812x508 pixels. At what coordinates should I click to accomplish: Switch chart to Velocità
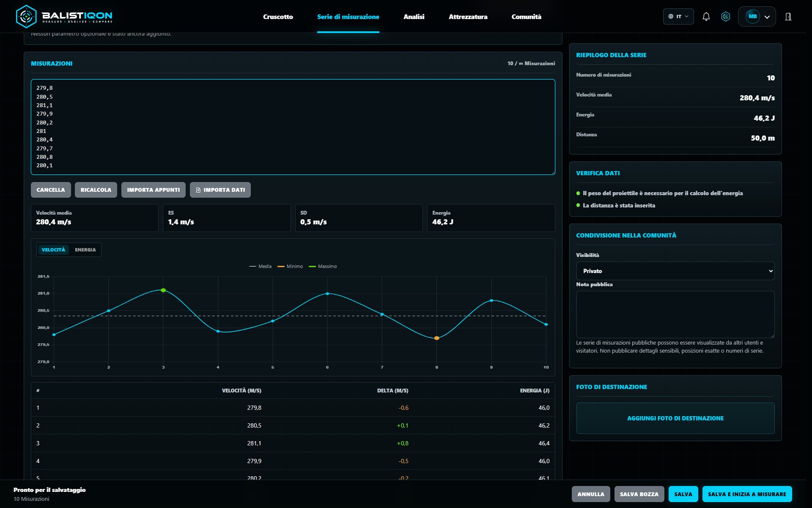(x=53, y=250)
